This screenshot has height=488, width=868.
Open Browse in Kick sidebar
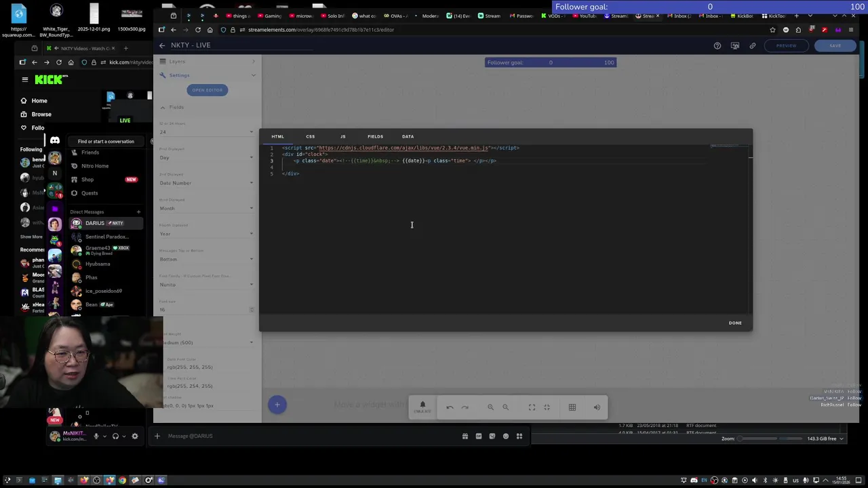(x=41, y=114)
